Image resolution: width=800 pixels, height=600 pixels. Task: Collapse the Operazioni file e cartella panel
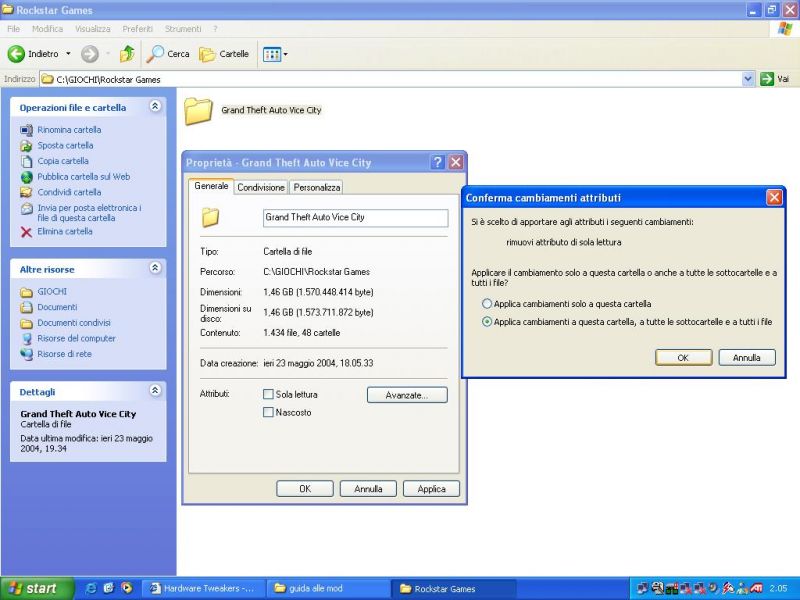point(155,106)
